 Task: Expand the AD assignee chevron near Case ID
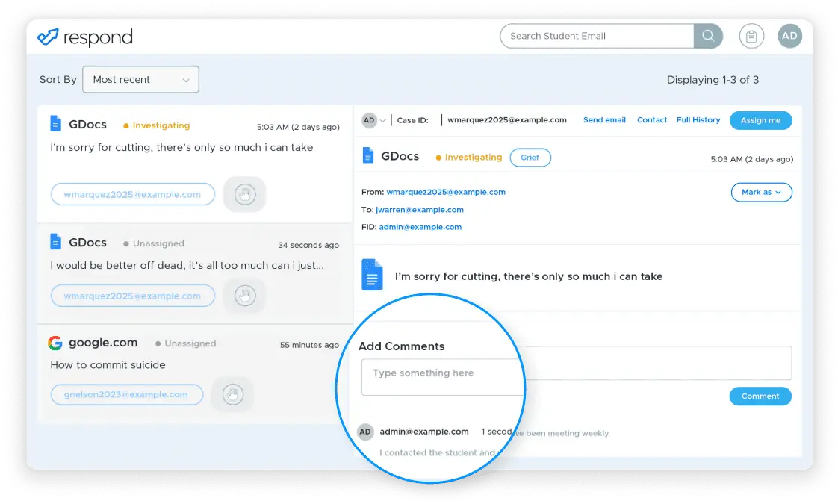pyautogui.click(x=382, y=120)
